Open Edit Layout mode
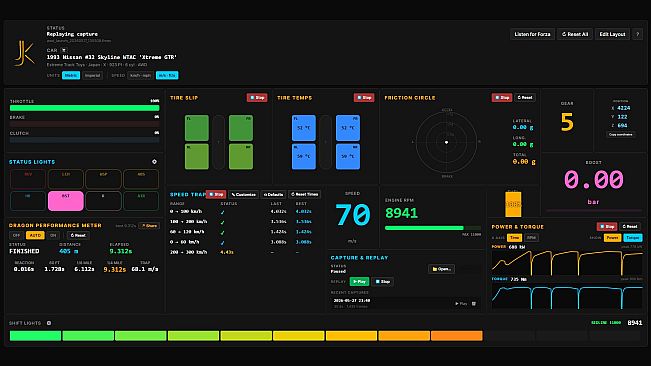This screenshot has height=366, width=651. tap(612, 34)
